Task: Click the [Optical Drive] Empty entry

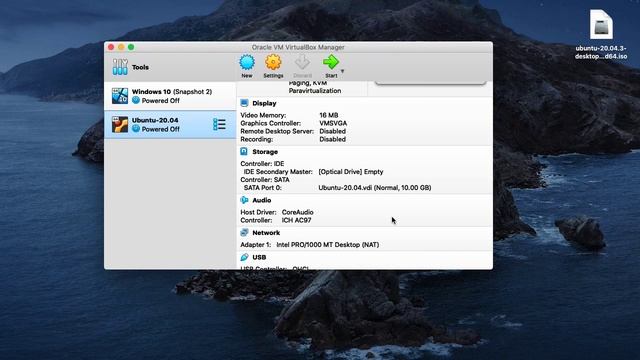Action: (x=351, y=172)
